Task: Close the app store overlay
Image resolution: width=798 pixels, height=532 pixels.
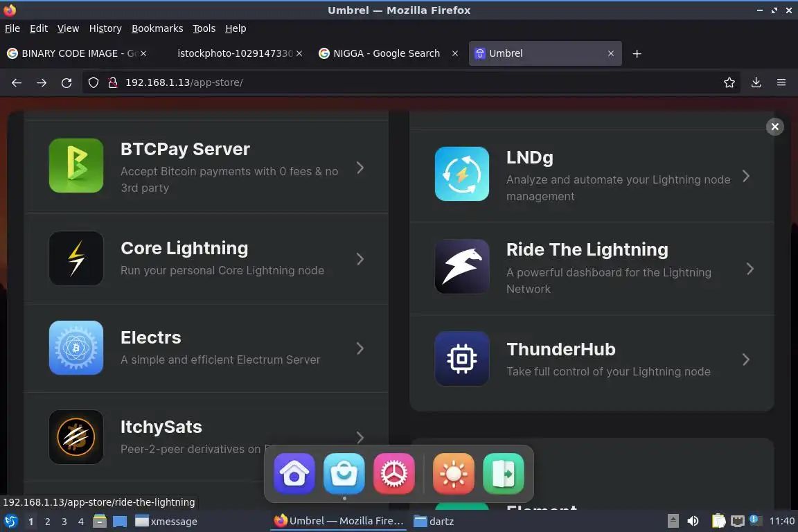Action: tap(774, 127)
